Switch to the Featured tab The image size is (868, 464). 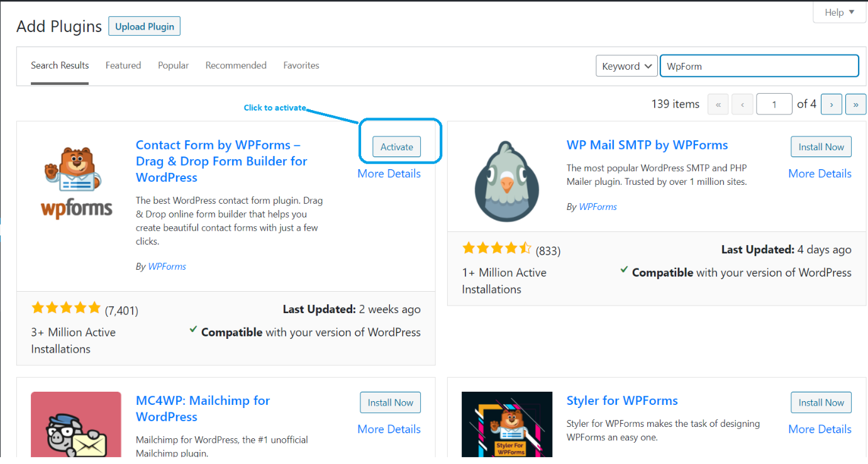(x=123, y=65)
